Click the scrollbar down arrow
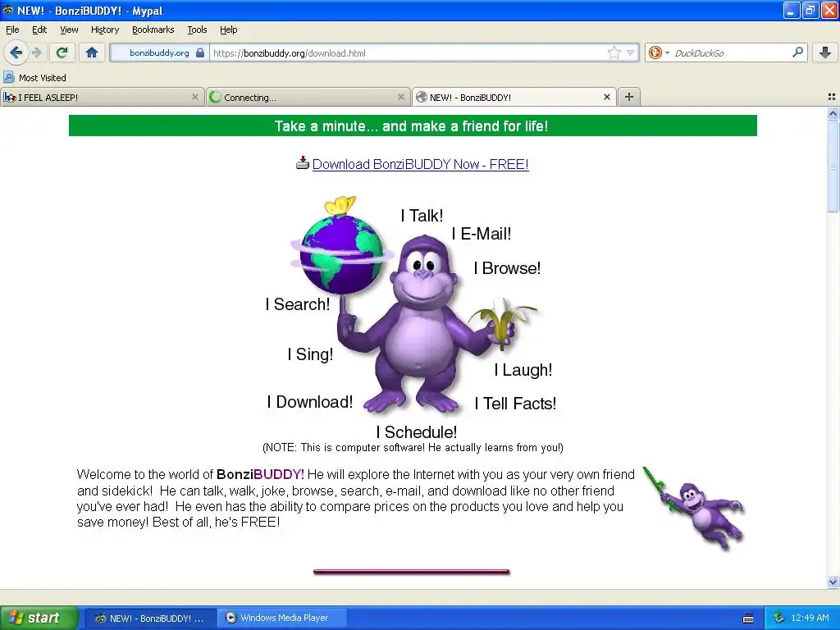The width and height of the screenshot is (840, 630). [833, 582]
